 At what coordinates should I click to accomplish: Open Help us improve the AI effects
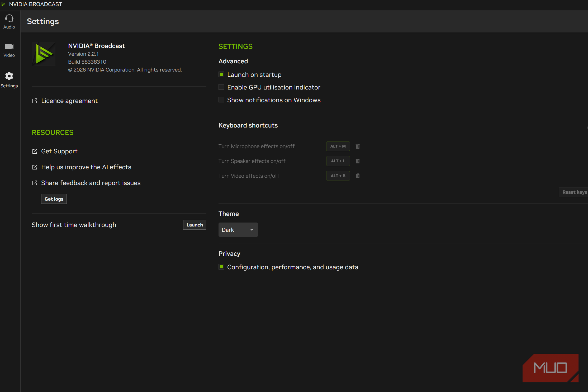point(86,167)
